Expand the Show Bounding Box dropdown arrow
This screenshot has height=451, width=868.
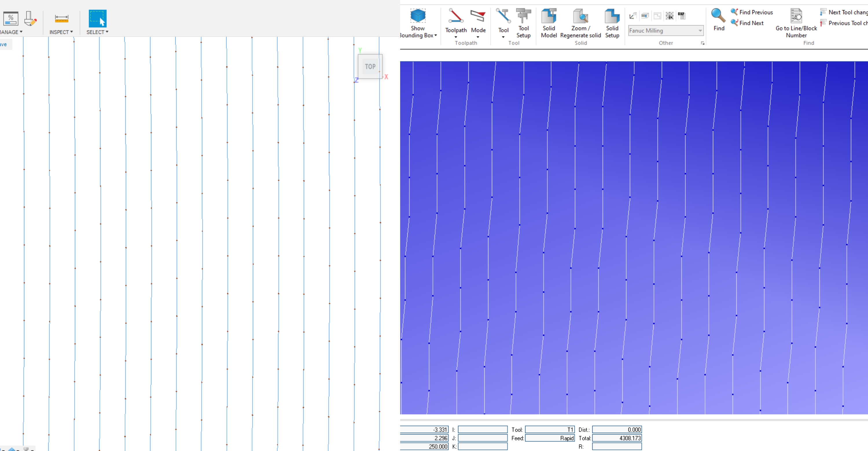(435, 35)
